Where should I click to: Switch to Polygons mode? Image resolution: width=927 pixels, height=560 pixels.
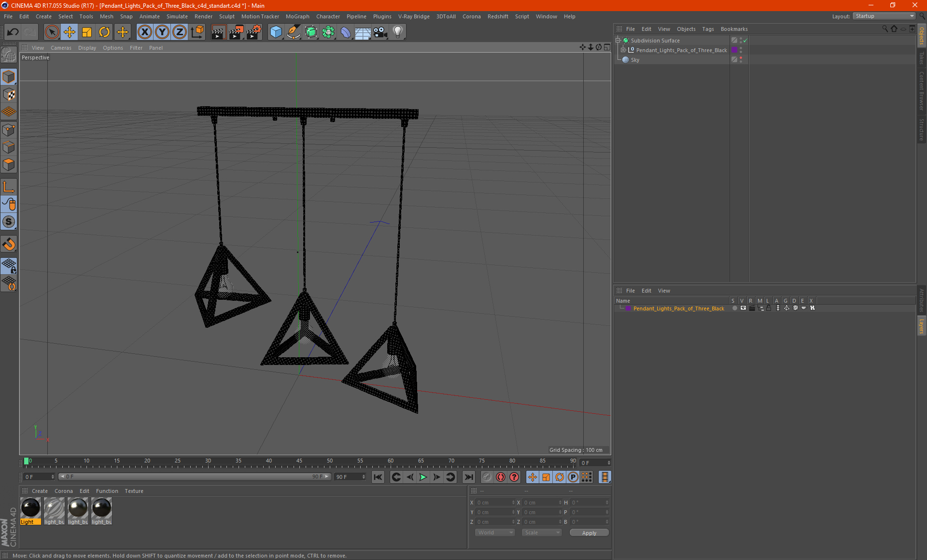[9, 165]
